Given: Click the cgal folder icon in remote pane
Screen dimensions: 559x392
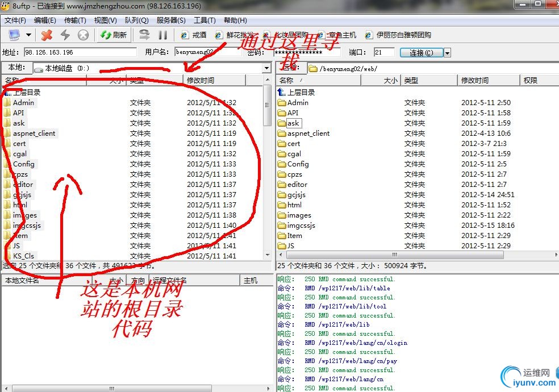Looking at the screenshot, I should point(282,154).
